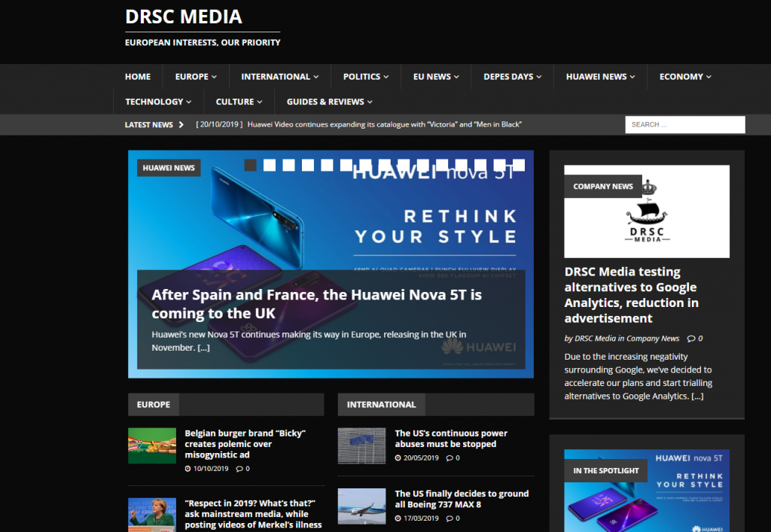The height and width of the screenshot is (532, 771).
Task: Focus the Search input field
Action: [685, 125]
